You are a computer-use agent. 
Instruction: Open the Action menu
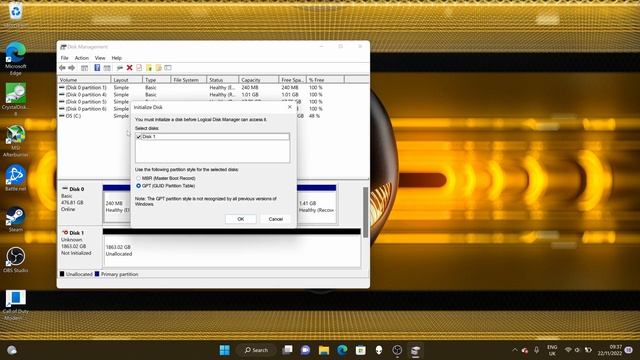coord(81,58)
